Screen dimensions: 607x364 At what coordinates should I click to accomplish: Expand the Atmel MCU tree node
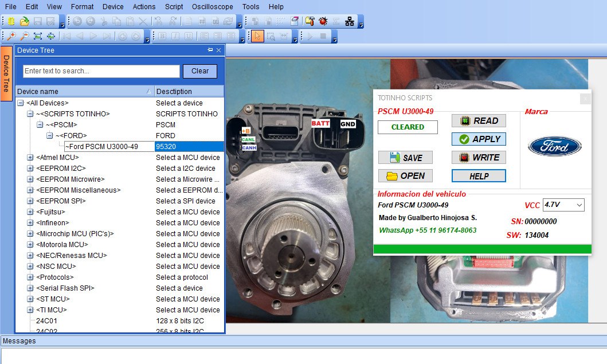[30, 158]
